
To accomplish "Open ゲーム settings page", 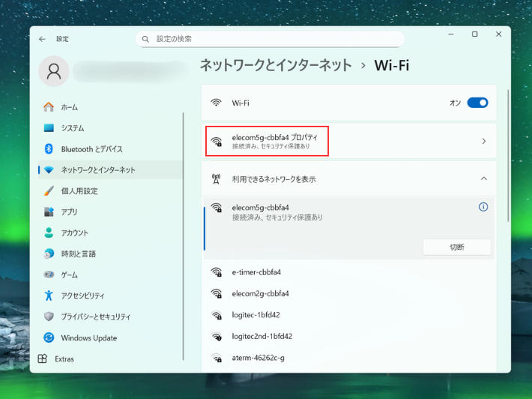I will pos(111,274).
